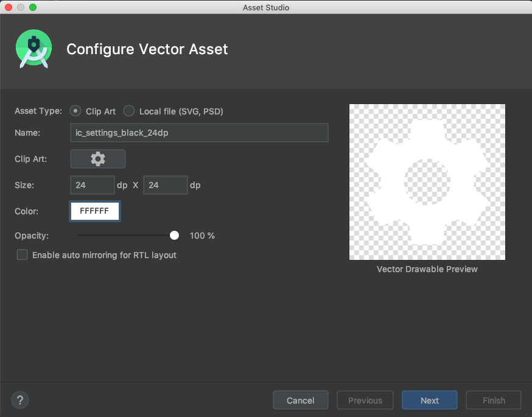Click the width size field
Screen dimensions: 532x417
93,185
